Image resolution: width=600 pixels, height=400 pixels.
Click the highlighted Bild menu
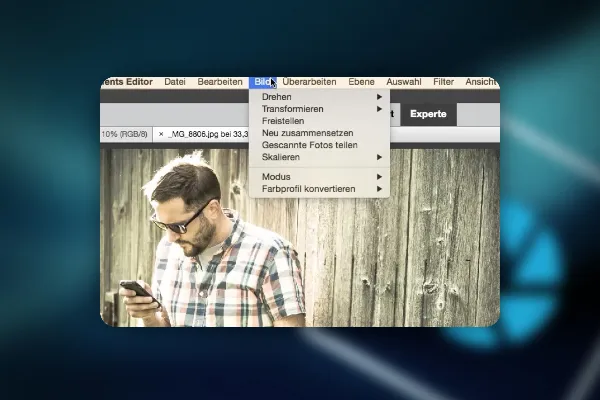(x=263, y=82)
